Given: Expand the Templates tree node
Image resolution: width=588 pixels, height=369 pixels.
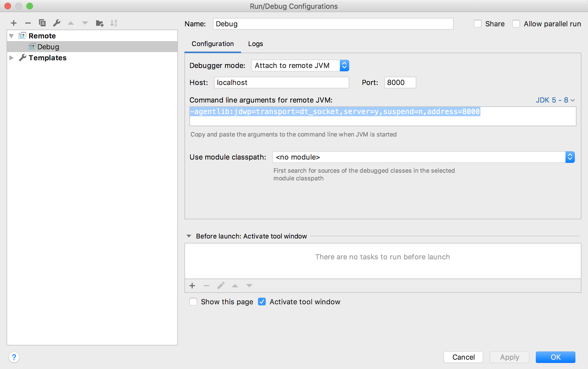Looking at the screenshot, I should pyautogui.click(x=12, y=58).
